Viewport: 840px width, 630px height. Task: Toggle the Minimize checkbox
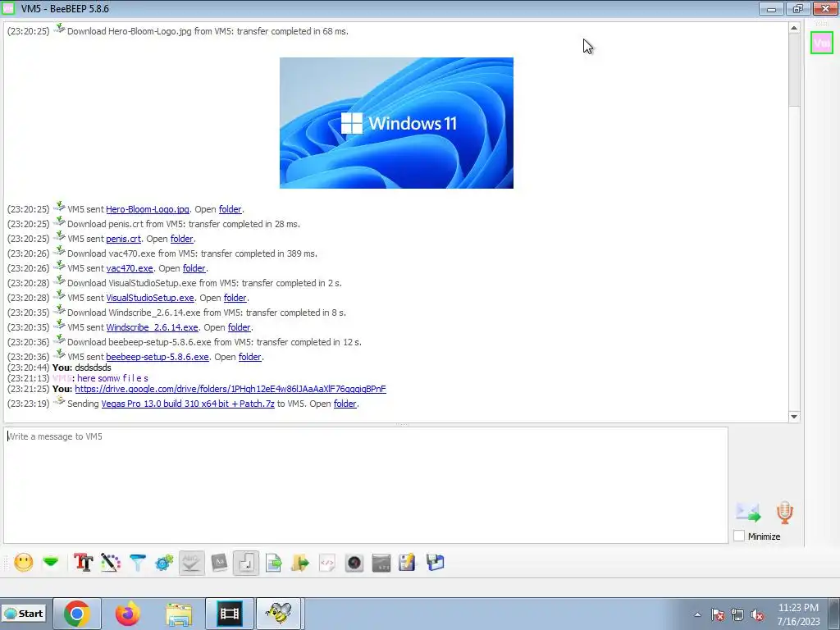[x=739, y=536]
